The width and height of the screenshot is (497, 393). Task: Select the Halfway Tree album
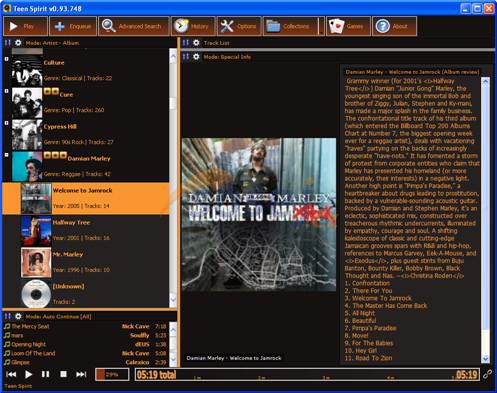click(x=86, y=230)
